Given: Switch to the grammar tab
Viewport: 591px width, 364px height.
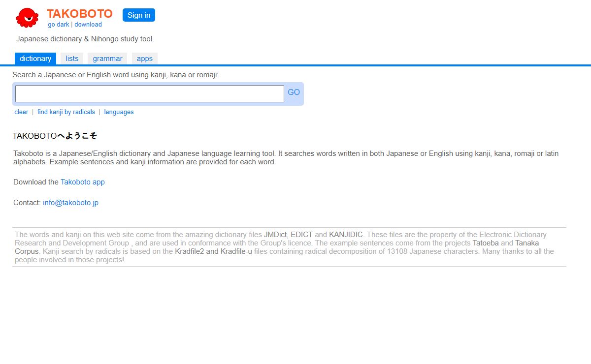Looking at the screenshot, I should tap(107, 59).
